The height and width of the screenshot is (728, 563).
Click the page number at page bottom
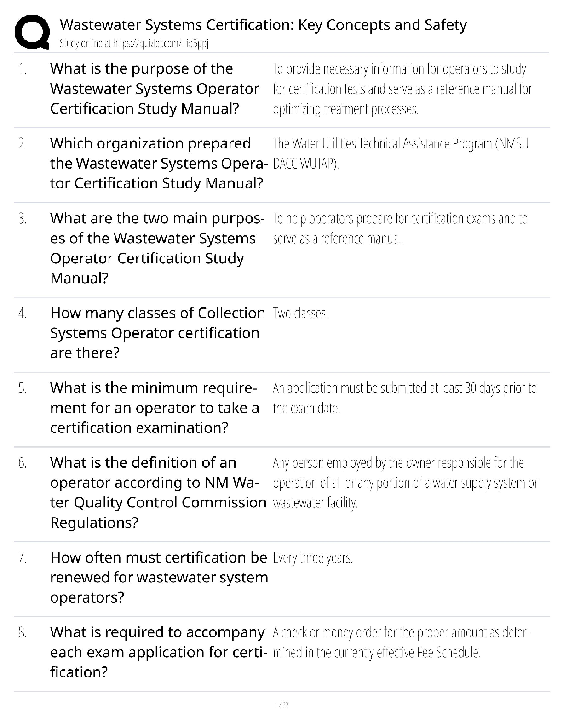pos(281,705)
